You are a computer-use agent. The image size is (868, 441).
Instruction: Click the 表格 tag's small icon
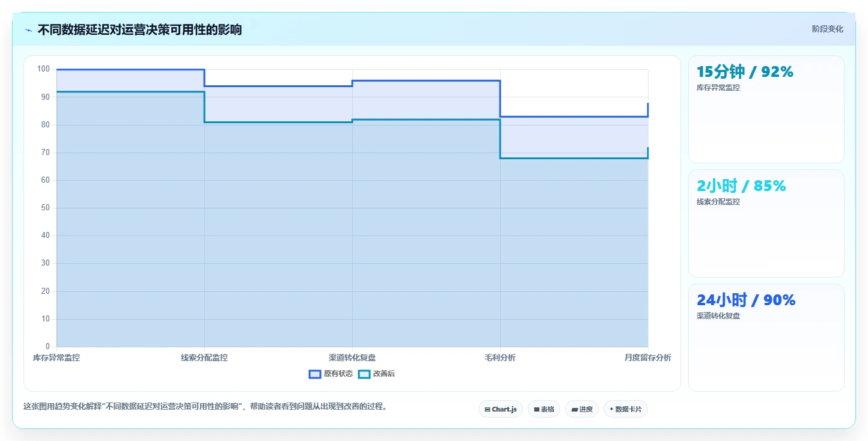tap(537, 409)
